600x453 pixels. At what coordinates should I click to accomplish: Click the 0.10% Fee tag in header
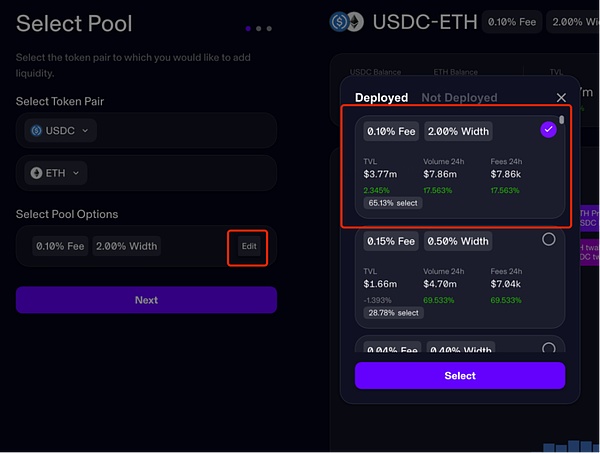(x=511, y=22)
